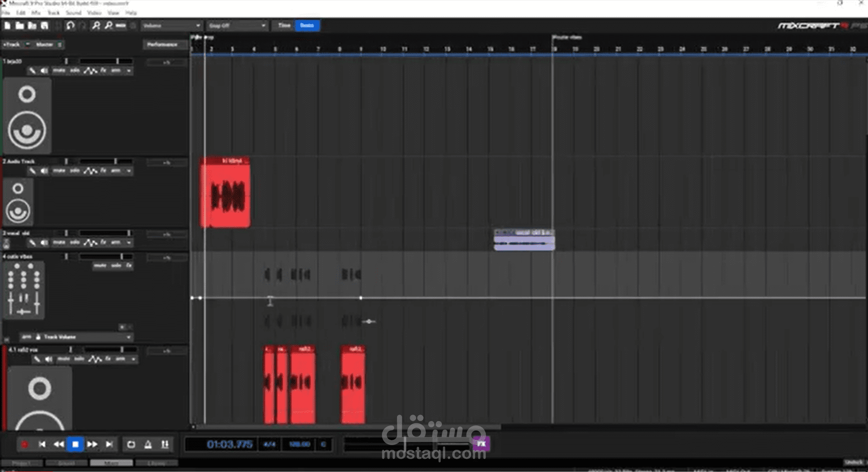This screenshot has width=868, height=472.
Task: Open fx on track 1
Action: 103,70
